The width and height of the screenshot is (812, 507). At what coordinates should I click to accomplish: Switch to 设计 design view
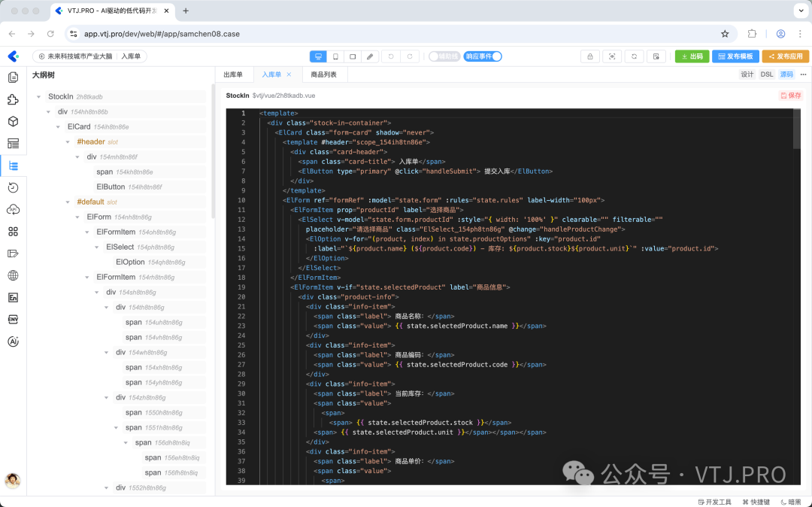point(747,74)
